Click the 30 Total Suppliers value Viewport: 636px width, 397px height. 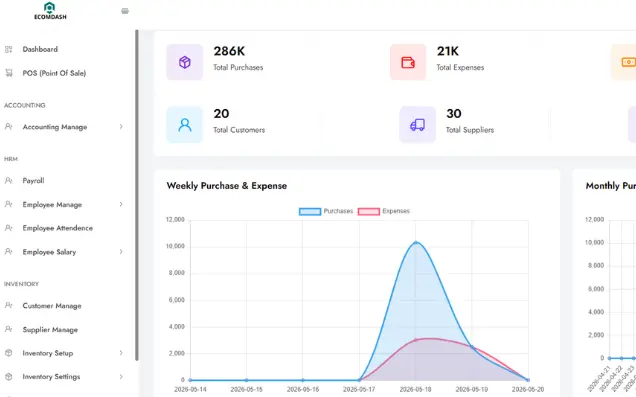[454, 114]
